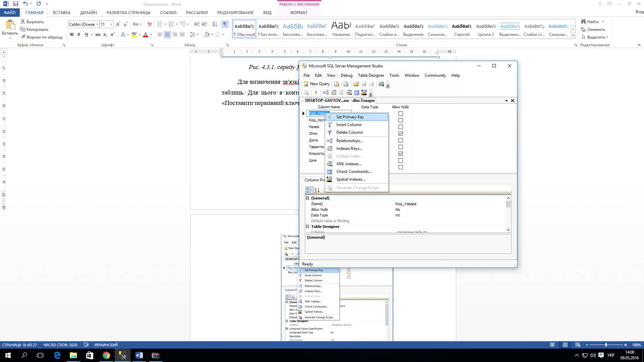Collapse the (General) properties section
Screen dimensions: 644x362
click(x=308, y=198)
